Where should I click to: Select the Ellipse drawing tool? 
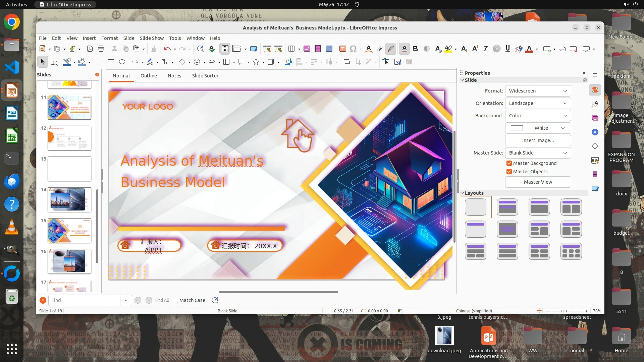coord(122,62)
